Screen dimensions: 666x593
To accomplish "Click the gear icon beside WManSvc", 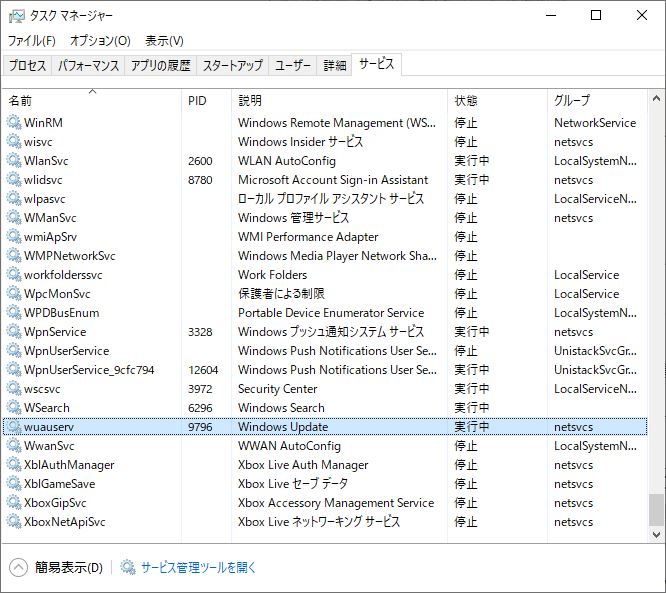I will click(14, 217).
